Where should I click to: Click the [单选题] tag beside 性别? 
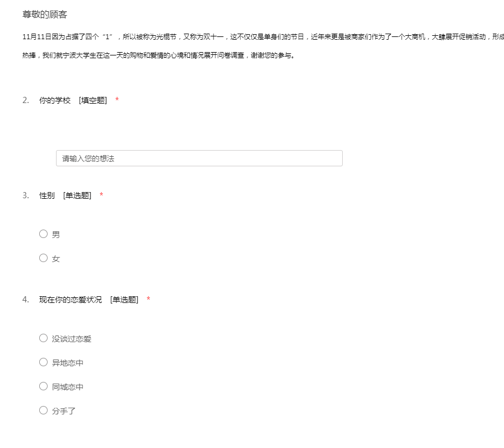[77, 195]
